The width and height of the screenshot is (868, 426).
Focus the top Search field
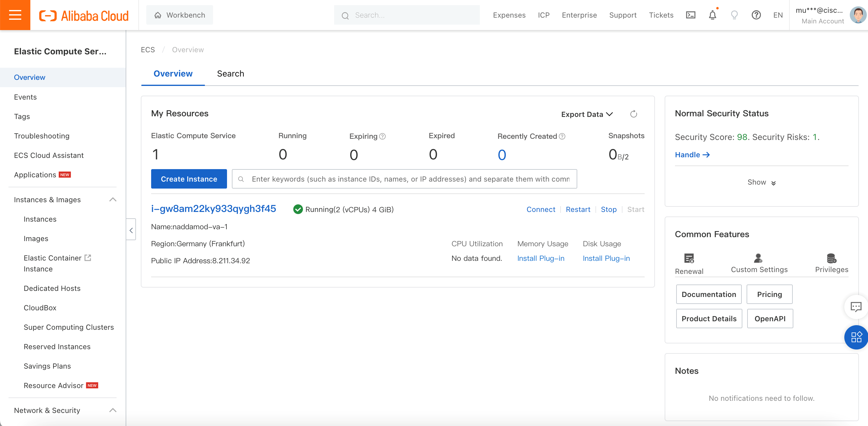(407, 15)
